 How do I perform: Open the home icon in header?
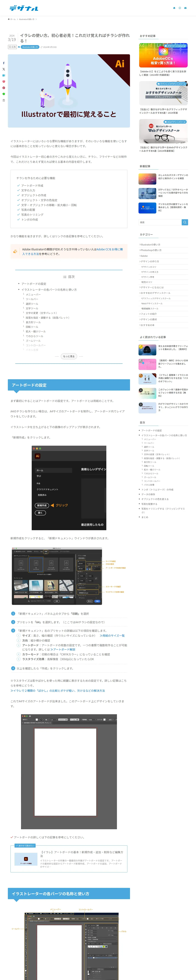point(174,8)
